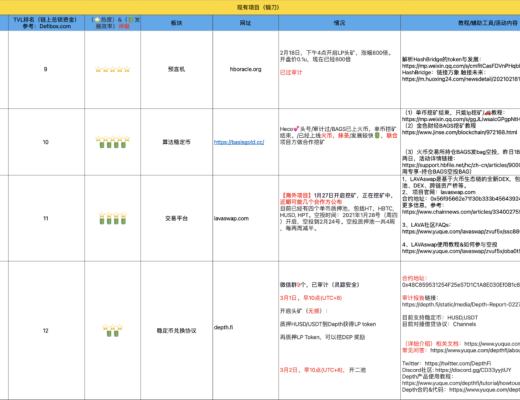Click the row 9 status text about LP mining
Screen dimensions: 520x400
[x=336, y=56]
